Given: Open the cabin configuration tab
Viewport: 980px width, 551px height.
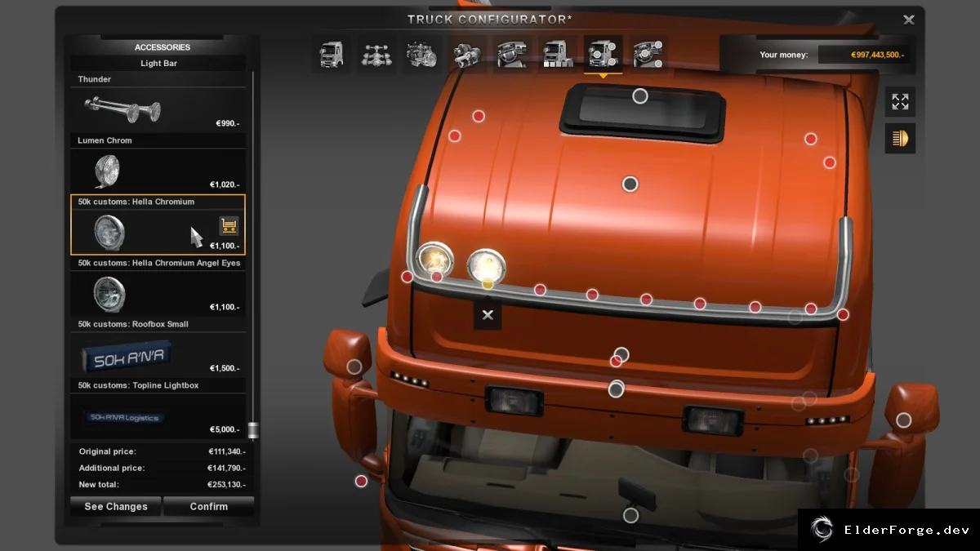Looking at the screenshot, I should point(332,54).
